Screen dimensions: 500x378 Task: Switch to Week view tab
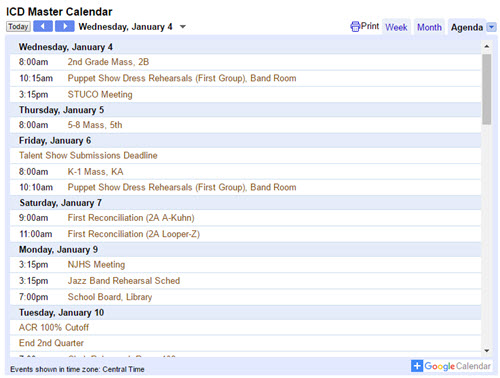[x=396, y=27]
